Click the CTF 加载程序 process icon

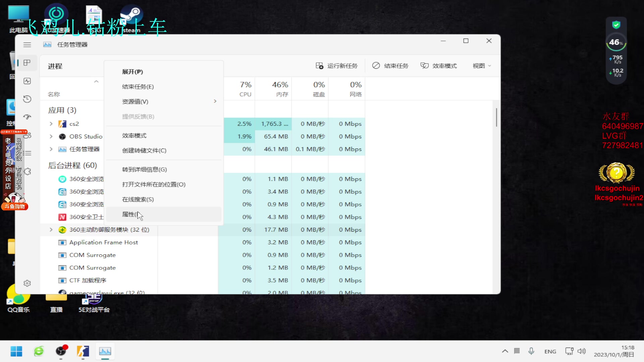(62, 281)
